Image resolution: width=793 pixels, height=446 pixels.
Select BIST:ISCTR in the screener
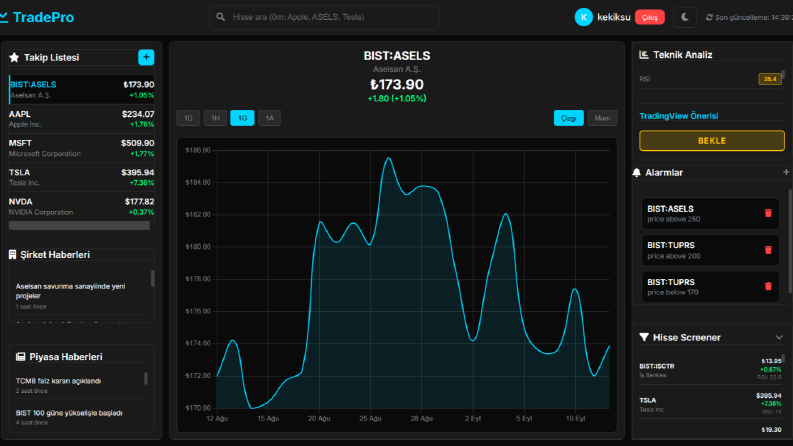710,370
